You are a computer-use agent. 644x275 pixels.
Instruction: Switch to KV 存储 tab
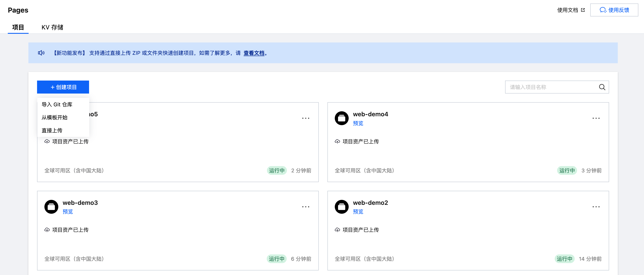tap(52, 27)
